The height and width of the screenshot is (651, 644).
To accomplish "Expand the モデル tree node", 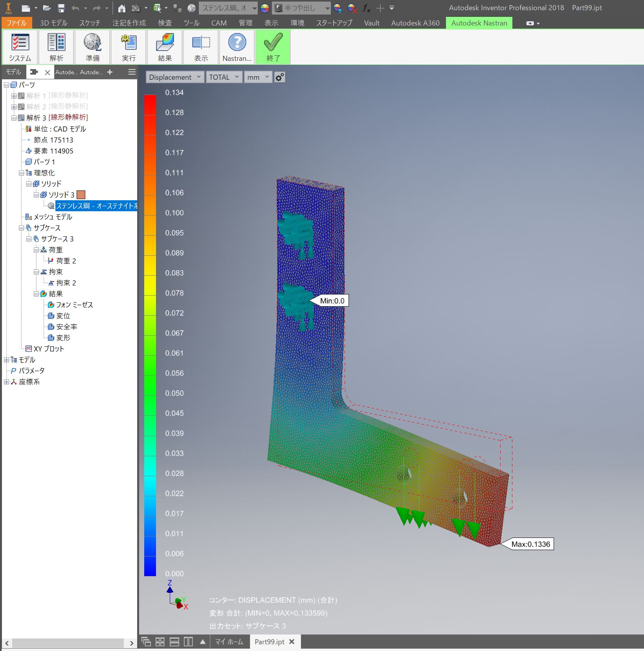I will coord(6,360).
